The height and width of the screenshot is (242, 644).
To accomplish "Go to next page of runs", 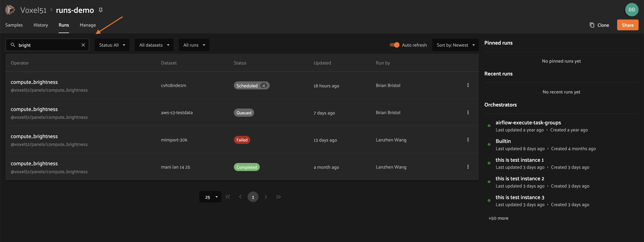I will (266, 197).
